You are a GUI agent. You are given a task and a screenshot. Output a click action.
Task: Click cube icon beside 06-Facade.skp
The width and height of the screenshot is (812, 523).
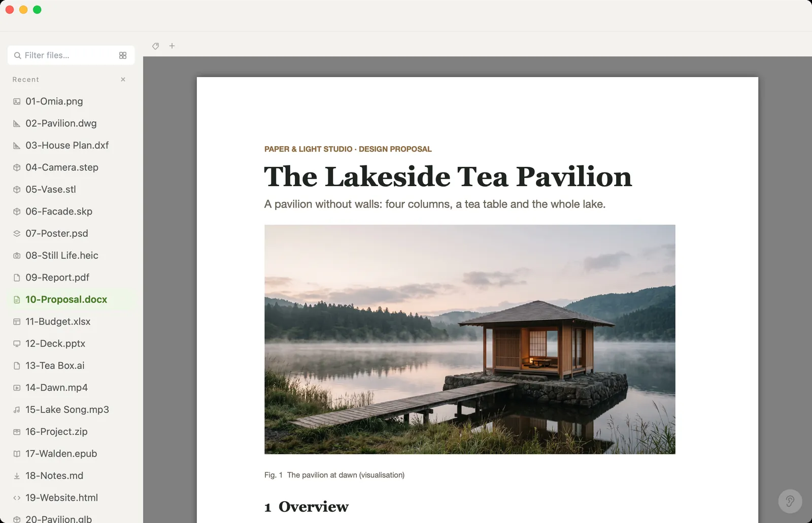[17, 212]
